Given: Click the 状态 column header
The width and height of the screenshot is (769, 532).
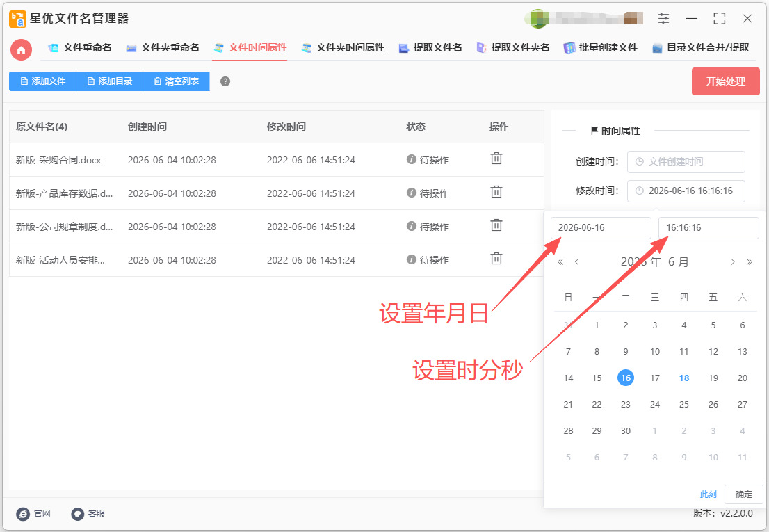Looking at the screenshot, I should (415, 127).
